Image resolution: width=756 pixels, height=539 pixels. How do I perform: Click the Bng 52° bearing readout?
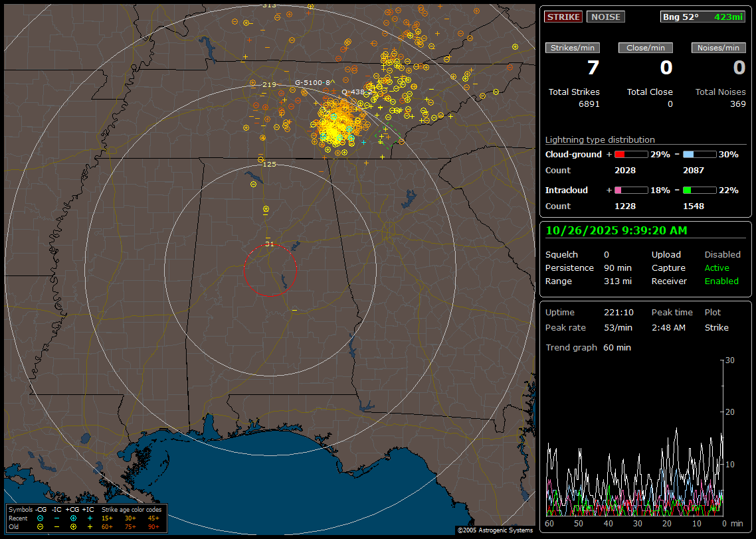681,17
